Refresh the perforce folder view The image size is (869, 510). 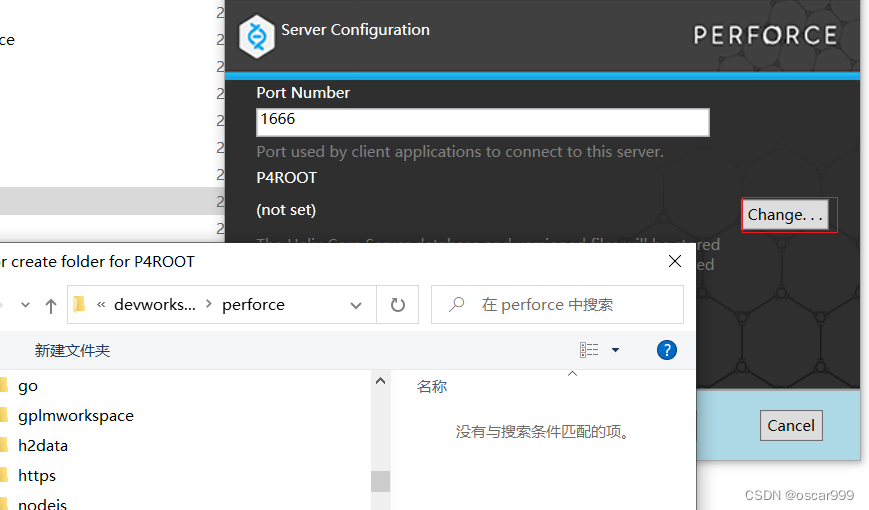(x=397, y=305)
